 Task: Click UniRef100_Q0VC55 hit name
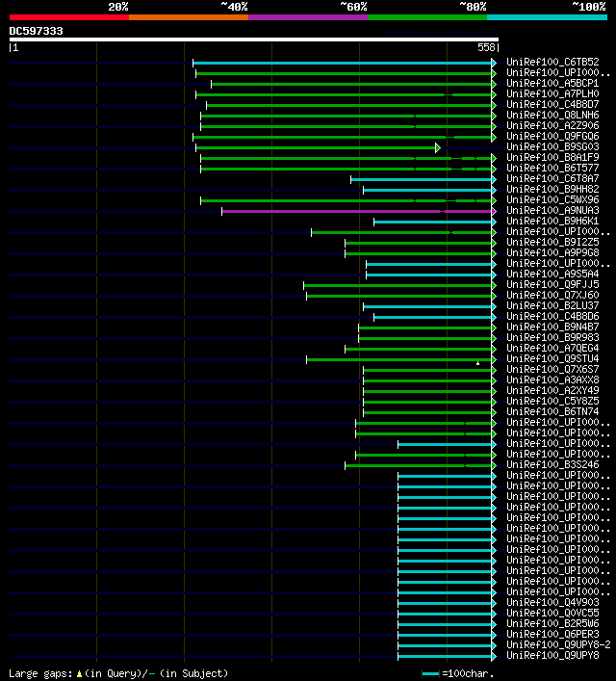coord(552,613)
